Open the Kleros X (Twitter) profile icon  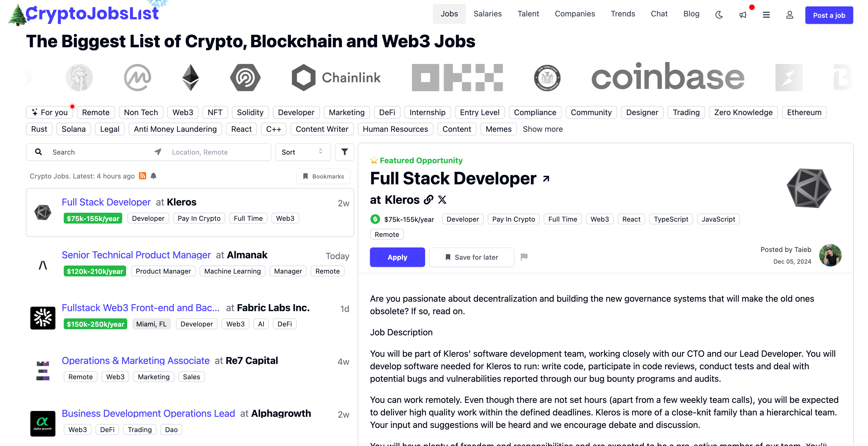point(442,200)
